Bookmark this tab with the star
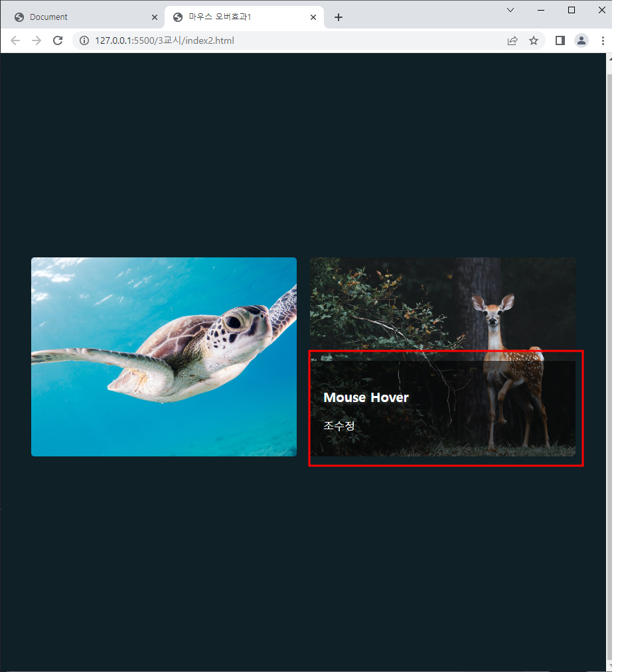The width and height of the screenshot is (618, 672). coord(534,40)
